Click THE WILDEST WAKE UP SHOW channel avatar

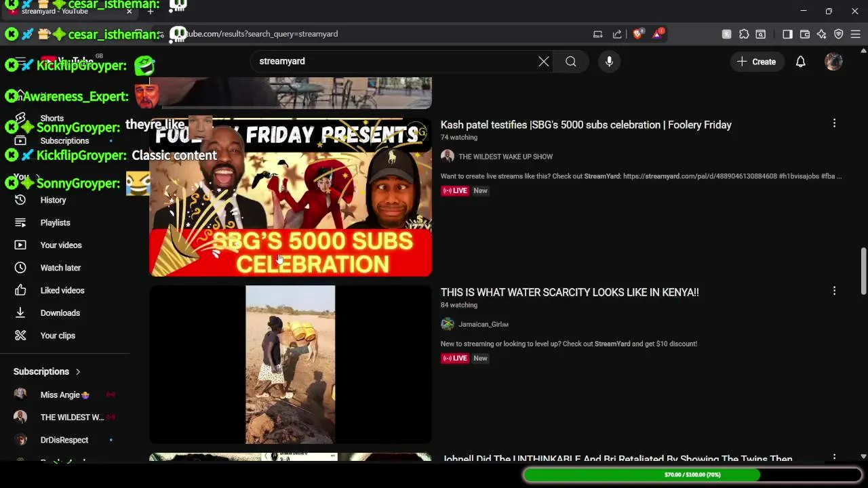pos(448,157)
